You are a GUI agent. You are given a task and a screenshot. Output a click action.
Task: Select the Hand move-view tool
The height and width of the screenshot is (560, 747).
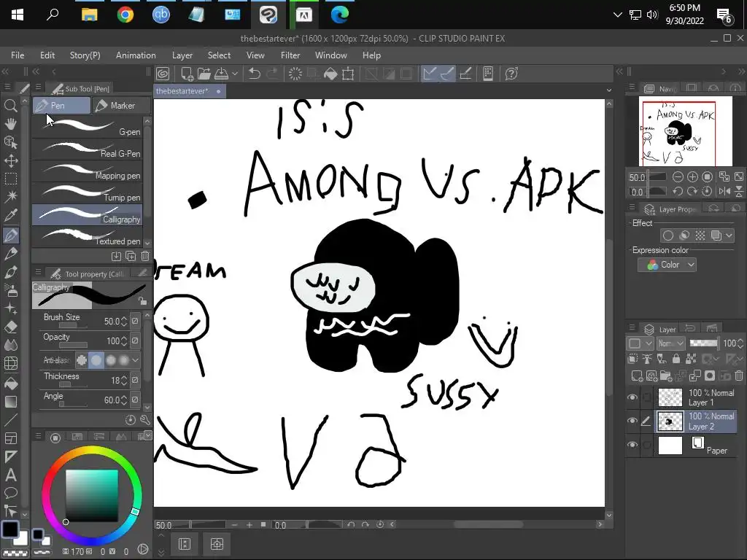(x=10, y=124)
